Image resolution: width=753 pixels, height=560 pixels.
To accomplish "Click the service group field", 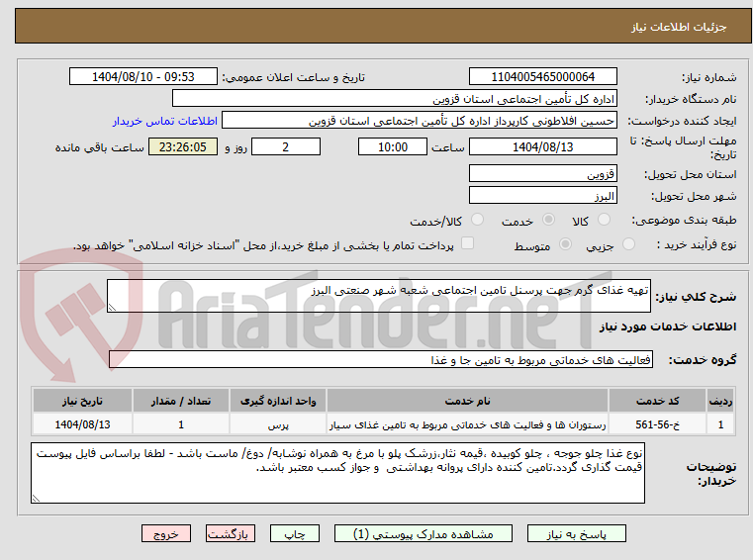I will 381,359.
